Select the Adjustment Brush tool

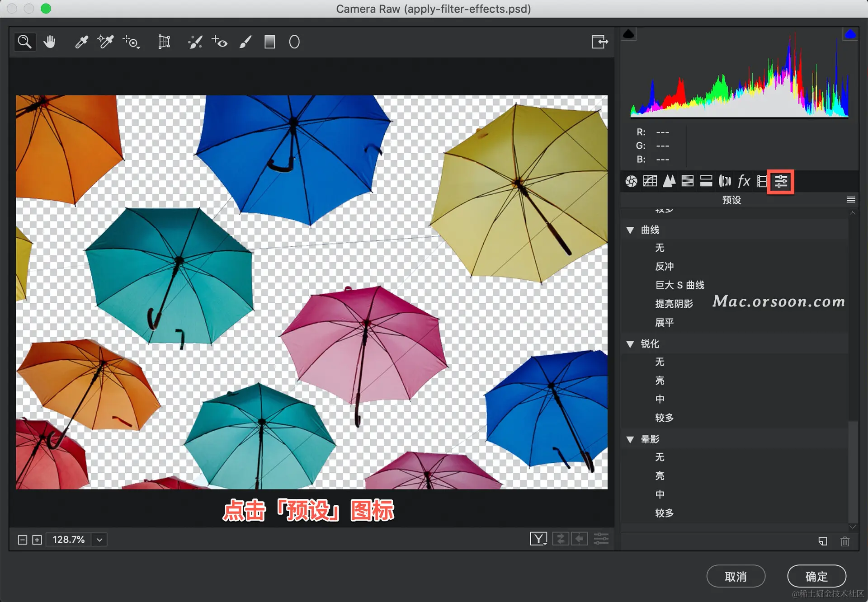[x=245, y=42]
